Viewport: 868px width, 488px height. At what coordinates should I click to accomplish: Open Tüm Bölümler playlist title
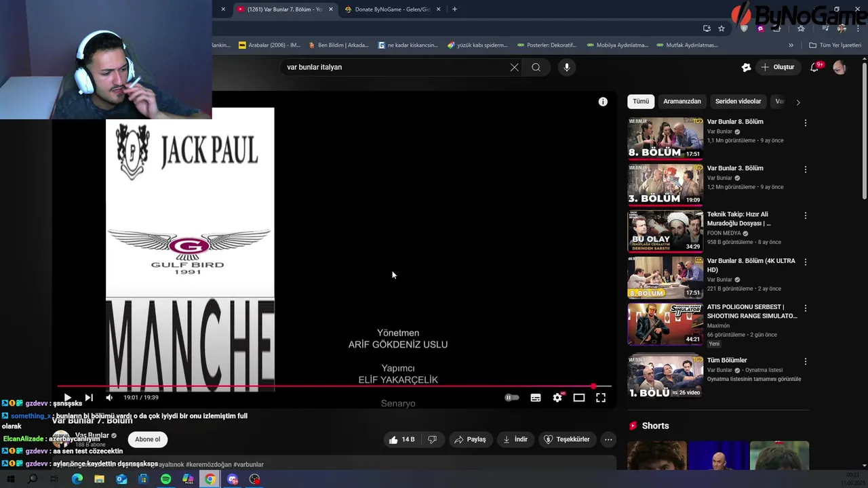point(727,361)
